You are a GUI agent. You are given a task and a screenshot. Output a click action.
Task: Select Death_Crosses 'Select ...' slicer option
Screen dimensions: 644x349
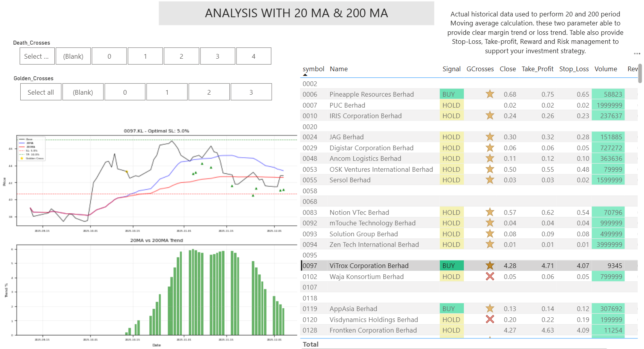(x=36, y=56)
